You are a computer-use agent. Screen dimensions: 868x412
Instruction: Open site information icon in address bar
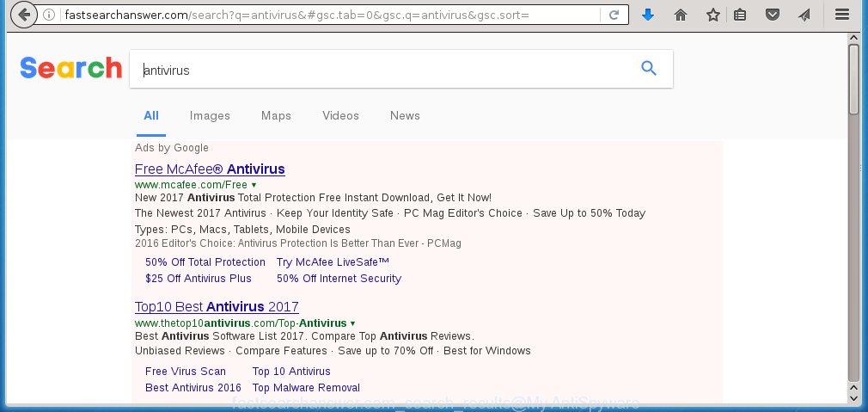coord(49,15)
